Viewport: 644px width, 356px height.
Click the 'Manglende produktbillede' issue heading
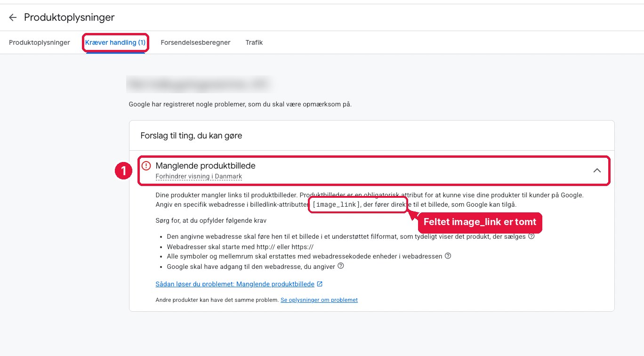tap(206, 166)
